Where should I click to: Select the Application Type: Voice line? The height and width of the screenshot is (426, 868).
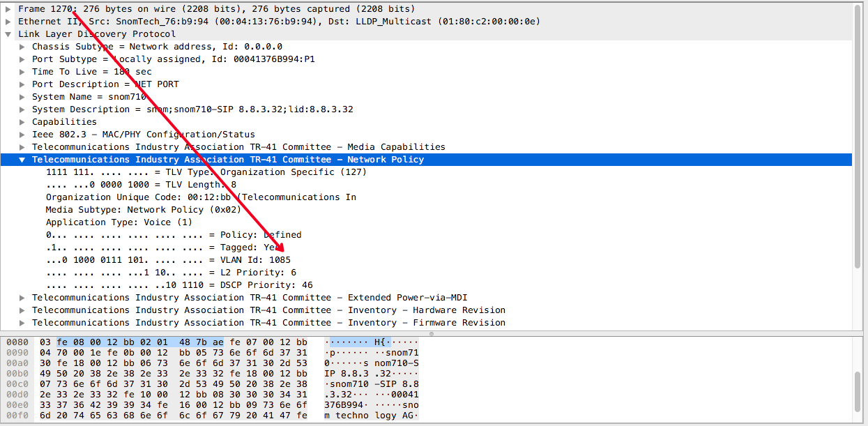point(119,222)
